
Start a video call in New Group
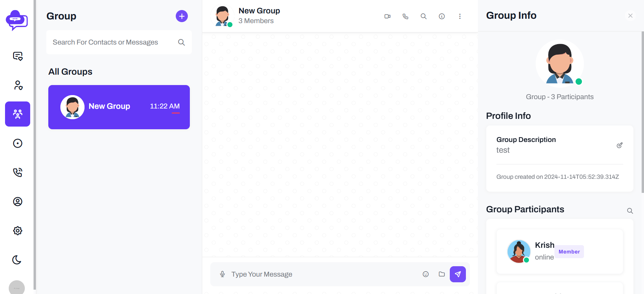tap(387, 16)
